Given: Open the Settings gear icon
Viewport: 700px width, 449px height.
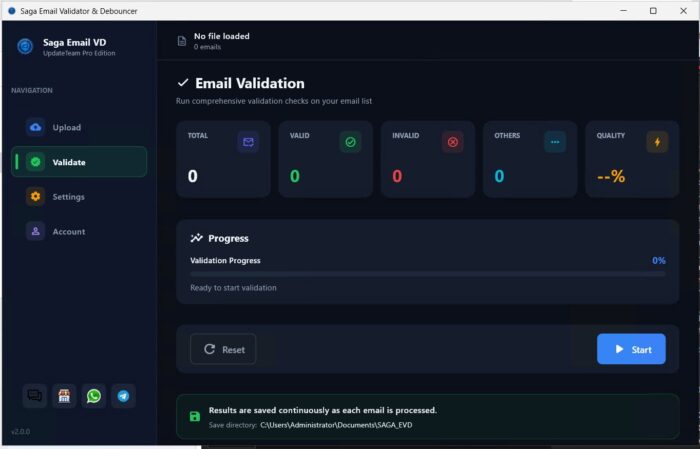Looking at the screenshot, I should [x=35, y=196].
